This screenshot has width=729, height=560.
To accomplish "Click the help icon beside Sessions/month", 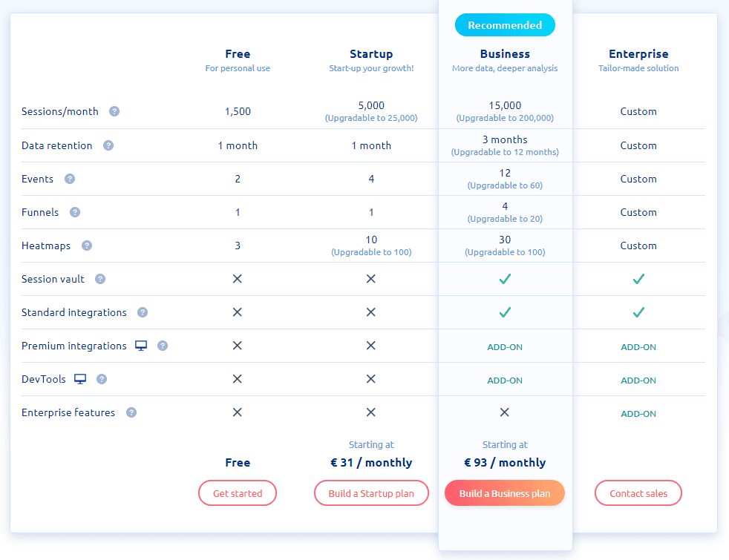I will point(114,111).
